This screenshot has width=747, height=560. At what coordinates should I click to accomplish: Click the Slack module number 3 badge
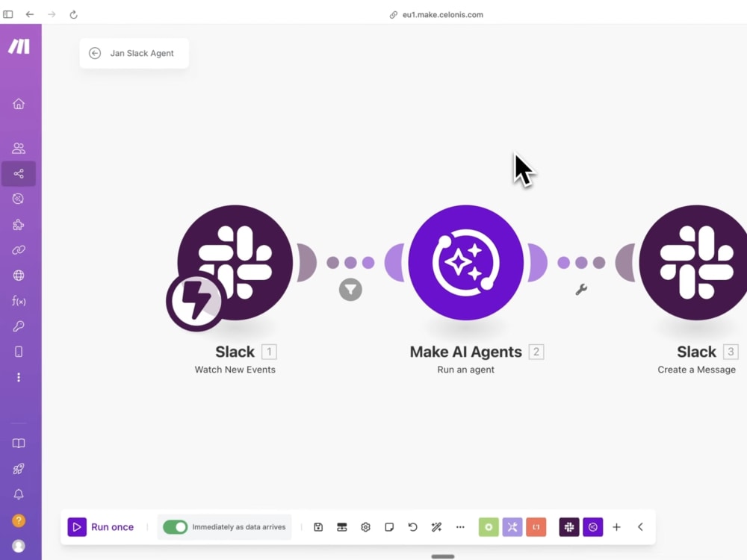point(731,352)
